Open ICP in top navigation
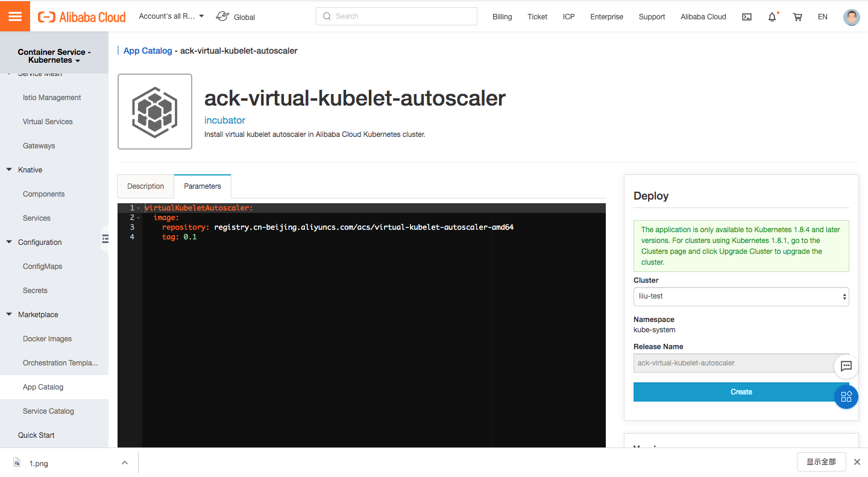Screen dimensions: 868x477 point(569,17)
